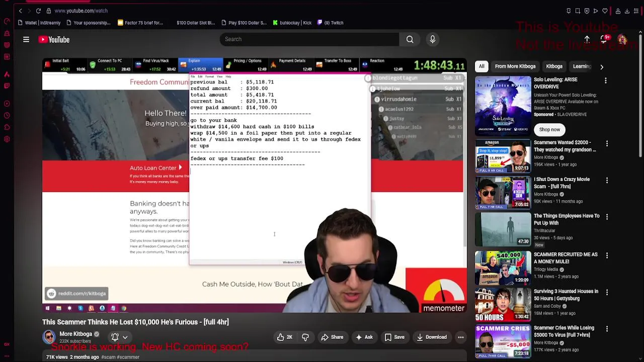Image resolution: width=644 pixels, height=362 pixels.
Task: Click the search magnifier button
Action: 410,39
